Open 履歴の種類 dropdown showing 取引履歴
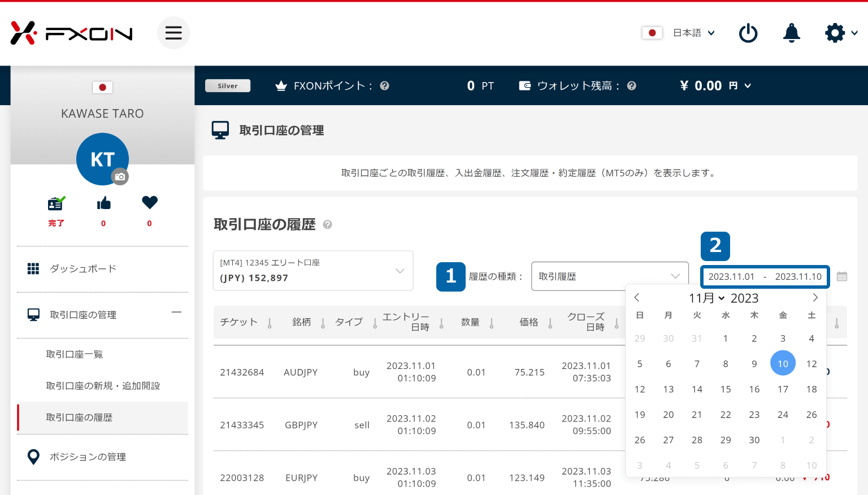This screenshot has height=495, width=868. point(610,276)
